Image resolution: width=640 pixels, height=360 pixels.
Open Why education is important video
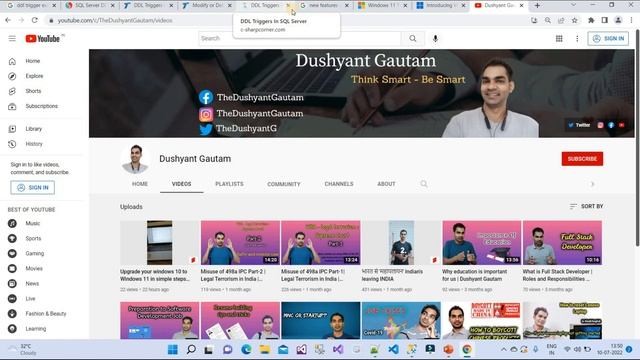tap(481, 243)
